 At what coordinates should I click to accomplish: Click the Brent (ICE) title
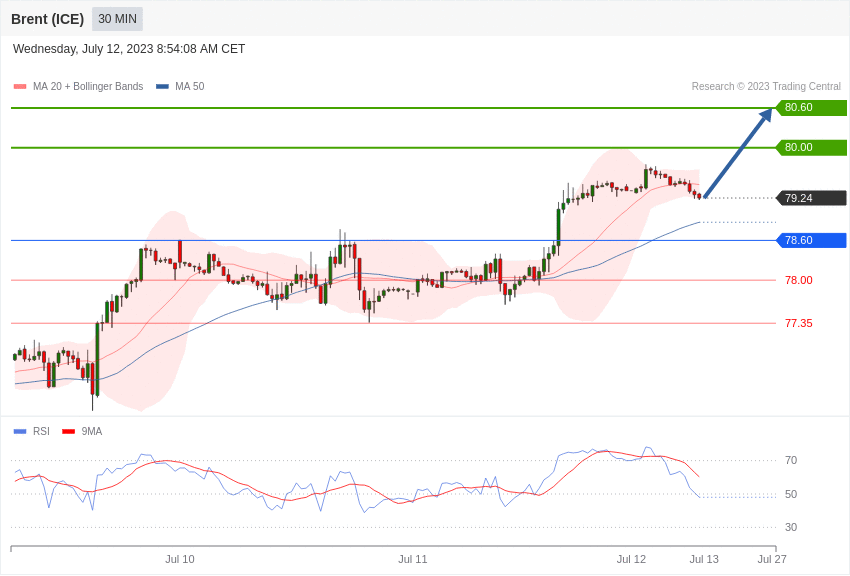click(48, 19)
